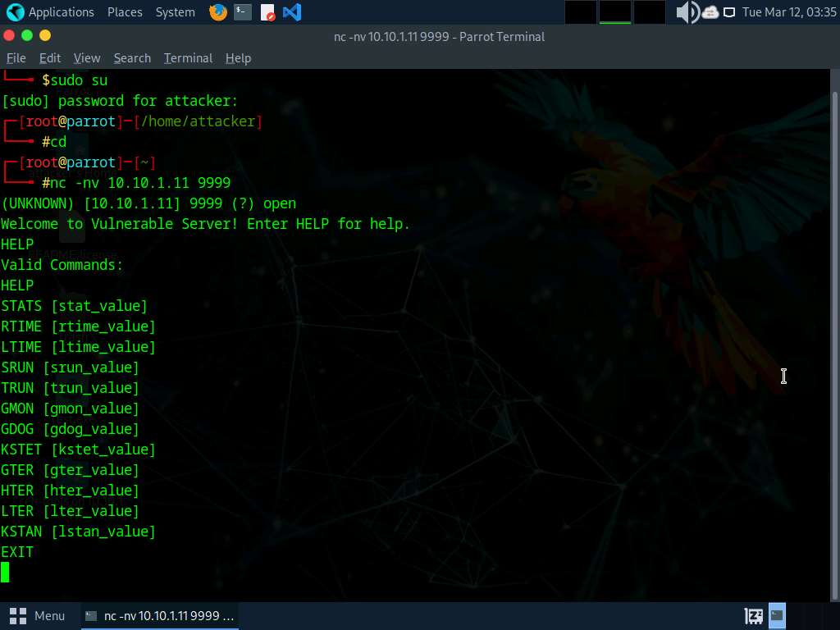The height and width of the screenshot is (630, 840).
Task: Click the '$sudo su' command line
Action: click(75, 80)
